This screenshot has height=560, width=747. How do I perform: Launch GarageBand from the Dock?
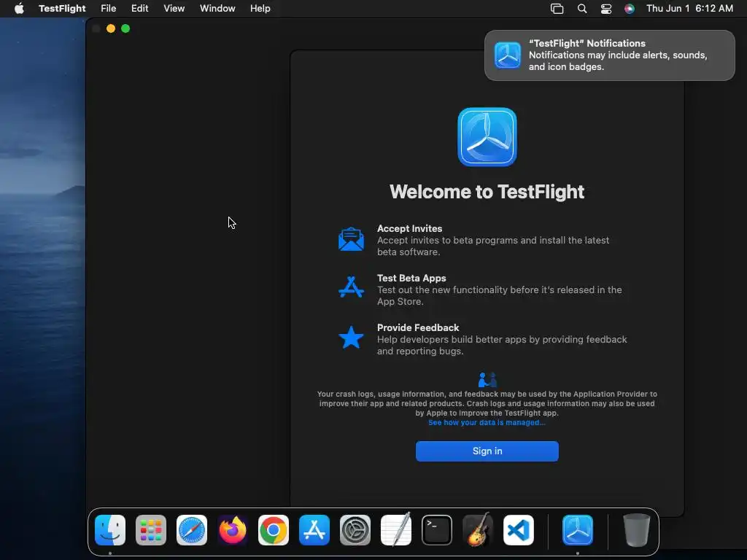click(x=478, y=530)
